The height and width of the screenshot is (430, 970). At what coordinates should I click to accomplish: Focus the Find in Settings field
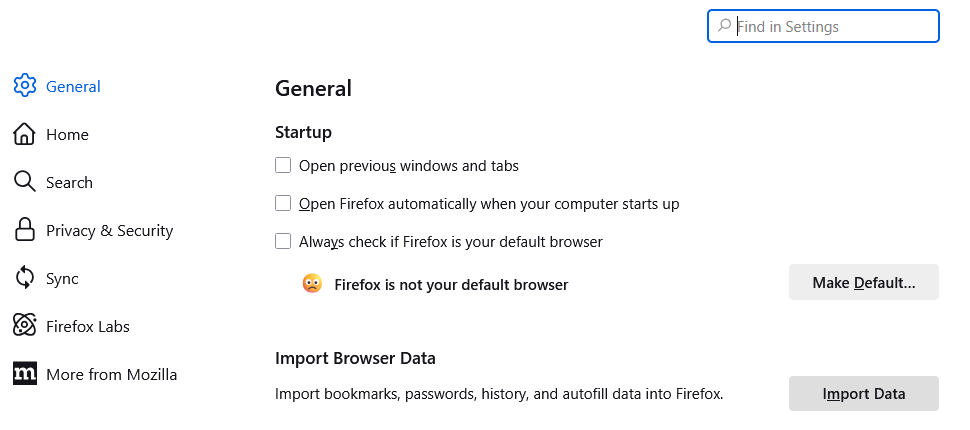tap(823, 26)
